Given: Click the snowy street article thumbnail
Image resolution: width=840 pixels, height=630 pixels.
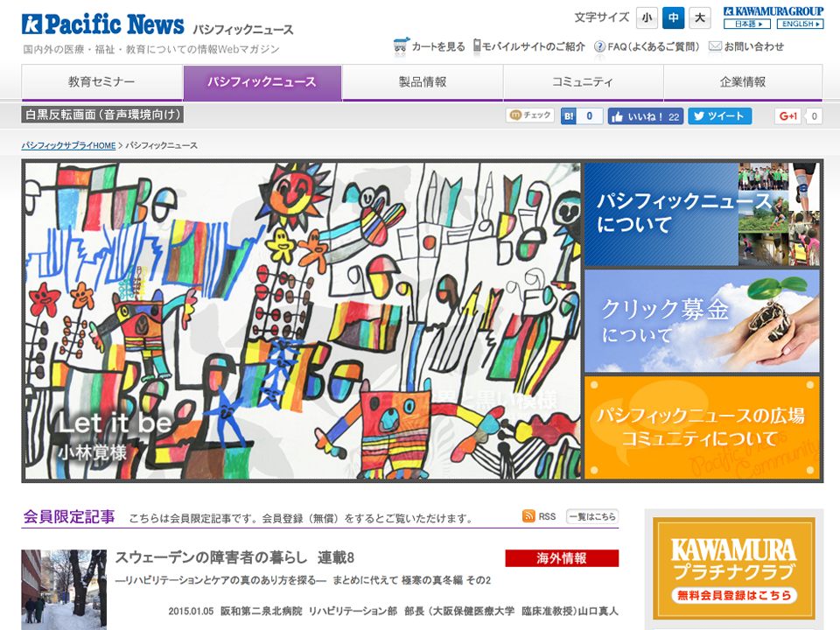Looking at the screenshot, I should click(64, 589).
